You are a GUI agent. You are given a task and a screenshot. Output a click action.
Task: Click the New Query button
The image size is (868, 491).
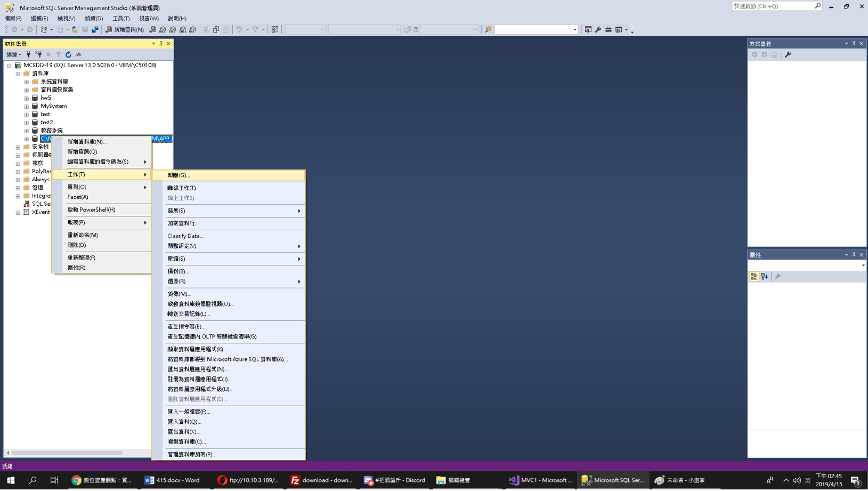coord(125,30)
